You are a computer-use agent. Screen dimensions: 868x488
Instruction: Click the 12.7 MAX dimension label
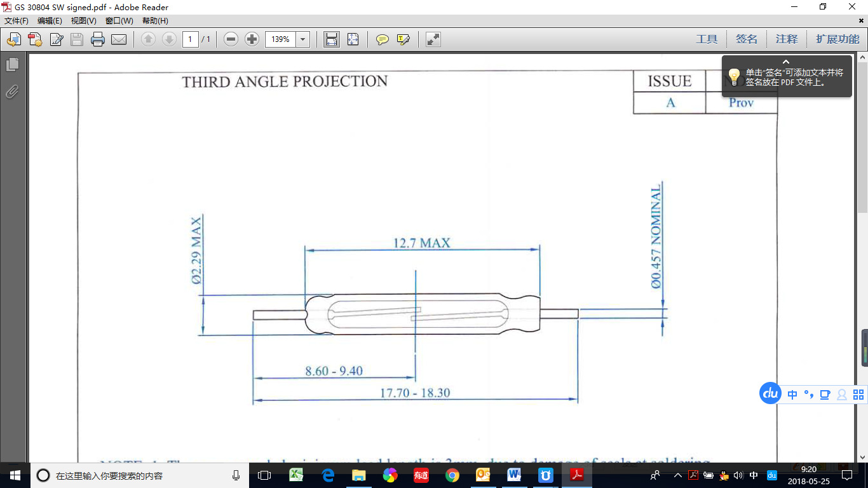click(421, 243)
